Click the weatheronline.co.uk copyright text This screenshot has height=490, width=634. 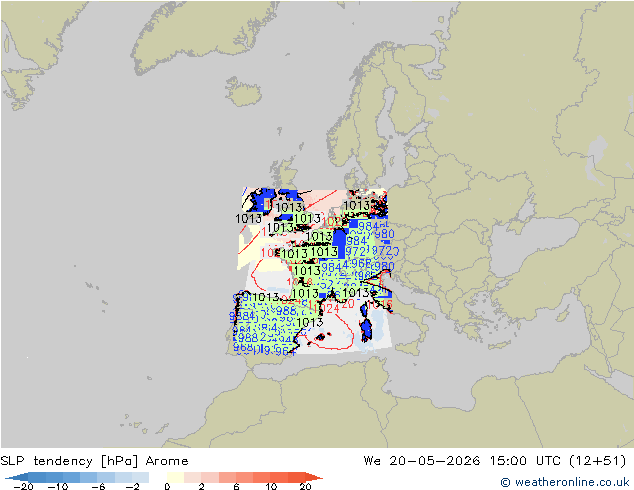click(564, 482)
